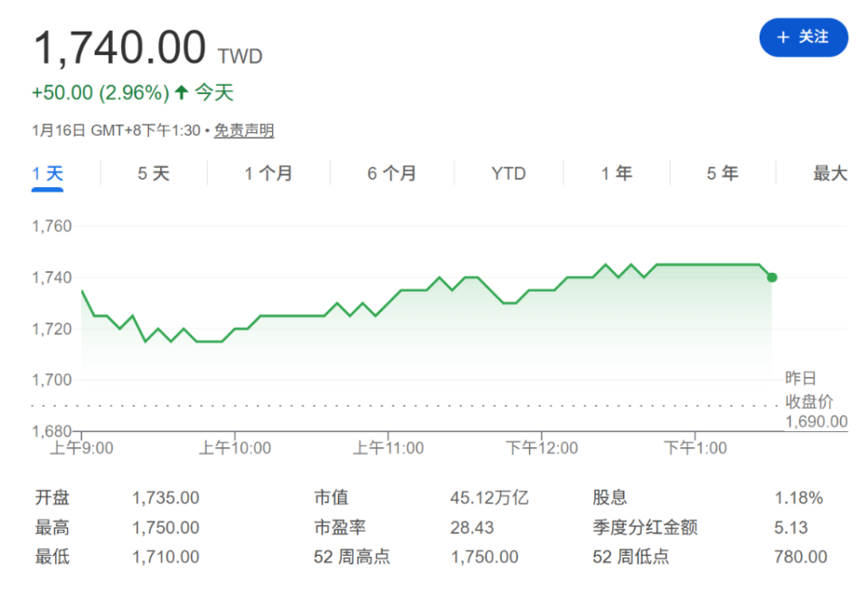Screen dimensions: 868x610
Task: Click the blue 关注 follow button
Action: tap(803, 37)
